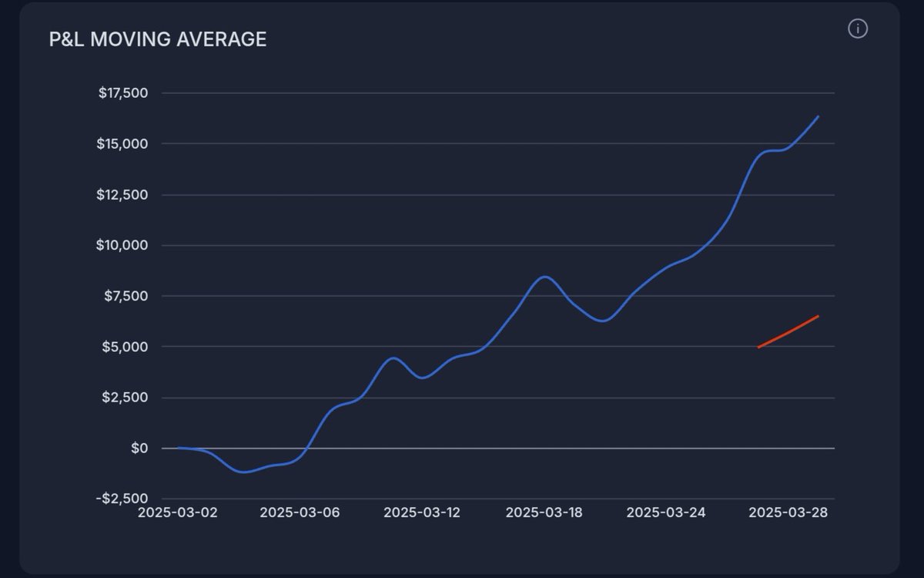Select the -$2,500 y-axis label
Viewport: 924px width, 578px height.
[x=123, y=499]
